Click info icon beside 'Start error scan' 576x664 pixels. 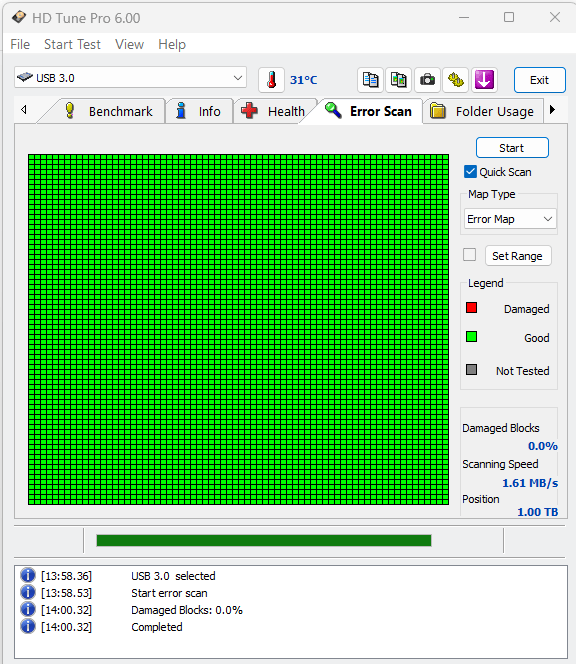(x=28, y=592)
